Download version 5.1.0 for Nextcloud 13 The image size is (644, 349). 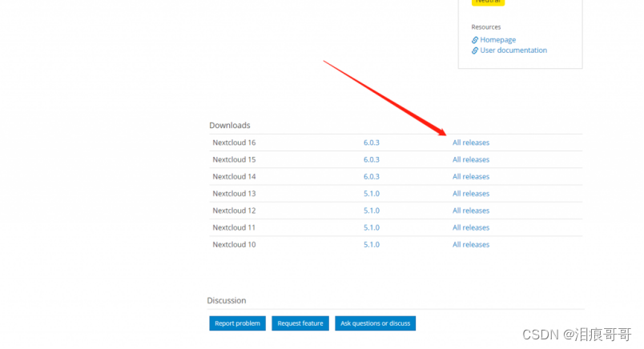[x=372, y=194]
